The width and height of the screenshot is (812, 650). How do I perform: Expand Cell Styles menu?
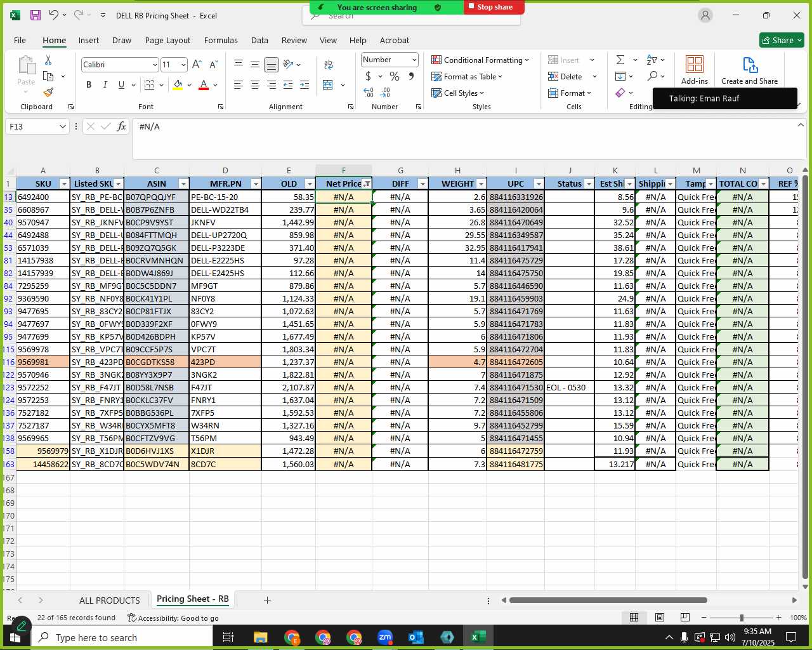click(458, 93)
